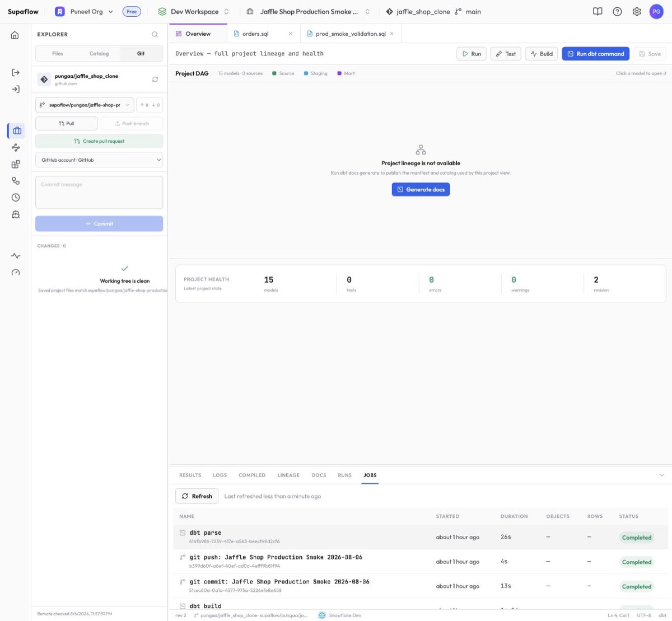Refresh the pungaa/jaffle_shop_clone repository
This screenshot has height=621, width=672.
point(155,80)
